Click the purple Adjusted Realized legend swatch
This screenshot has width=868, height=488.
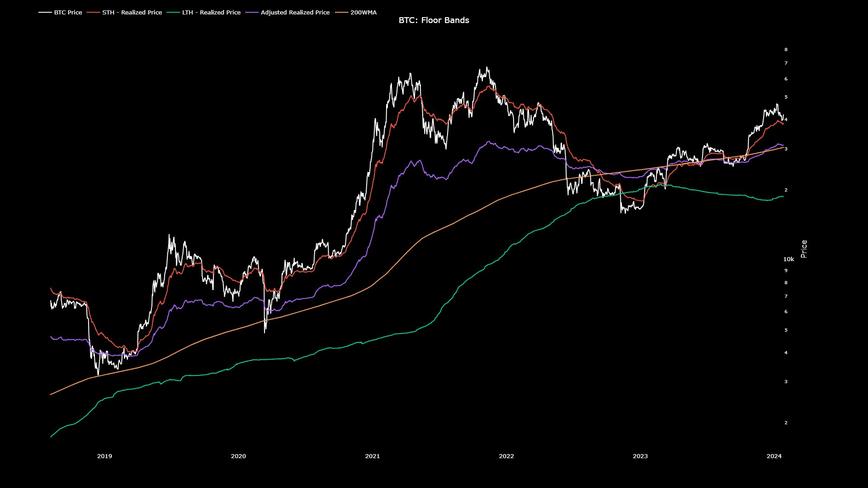point(252,13)
